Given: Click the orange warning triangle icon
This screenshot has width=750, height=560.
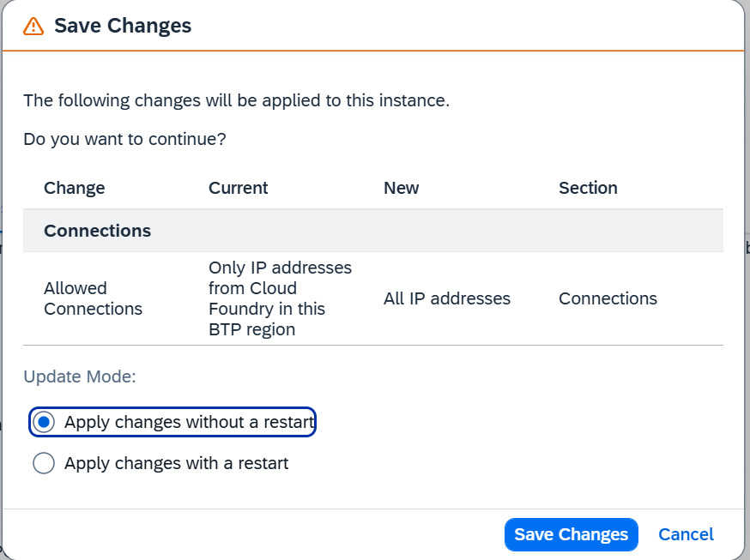Looking at the screenshot, I should coord(33,27).
